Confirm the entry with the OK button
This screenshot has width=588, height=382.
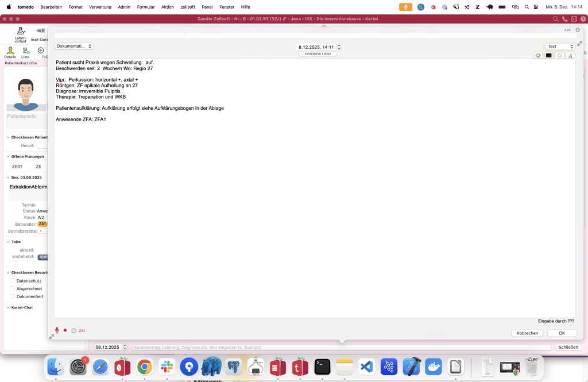tap(562, 333)
